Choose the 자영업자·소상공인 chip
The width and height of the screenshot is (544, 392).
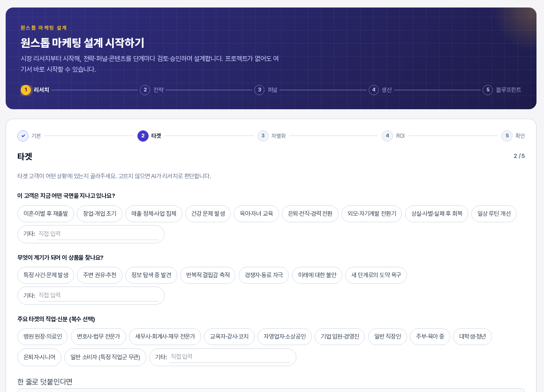click(285, 337)
